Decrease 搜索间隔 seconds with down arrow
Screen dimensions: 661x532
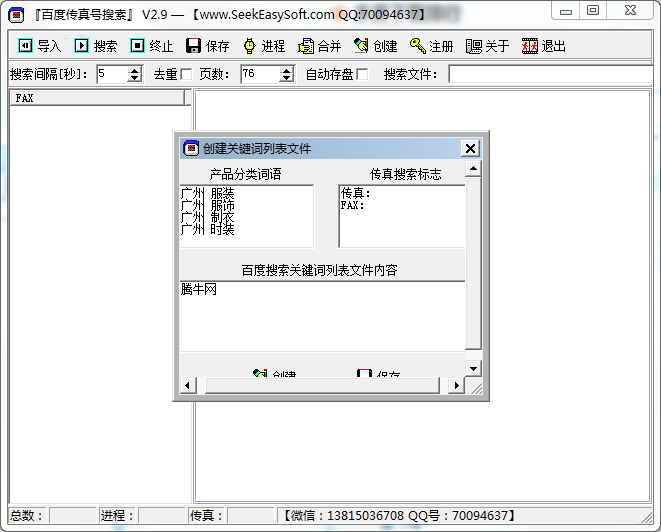point(134,78)
